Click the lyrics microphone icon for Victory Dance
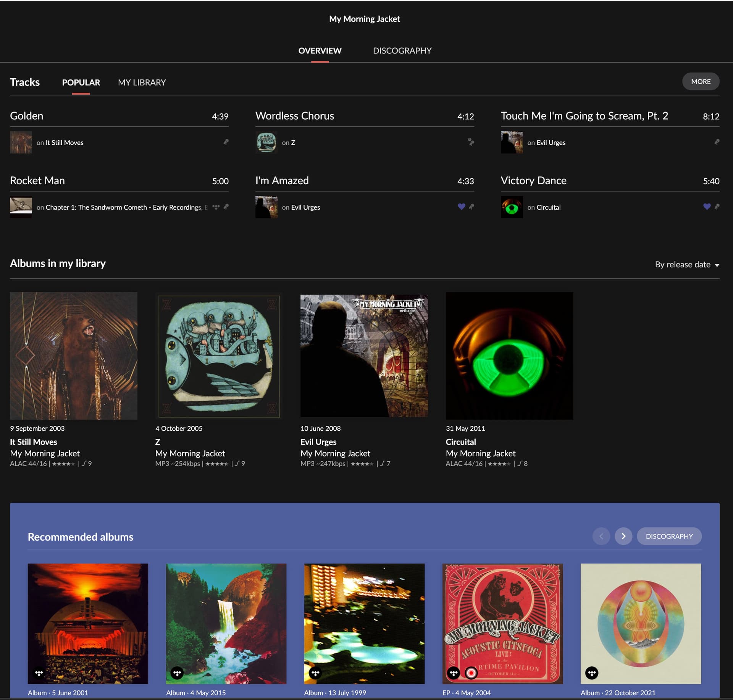 click(717, 207)
